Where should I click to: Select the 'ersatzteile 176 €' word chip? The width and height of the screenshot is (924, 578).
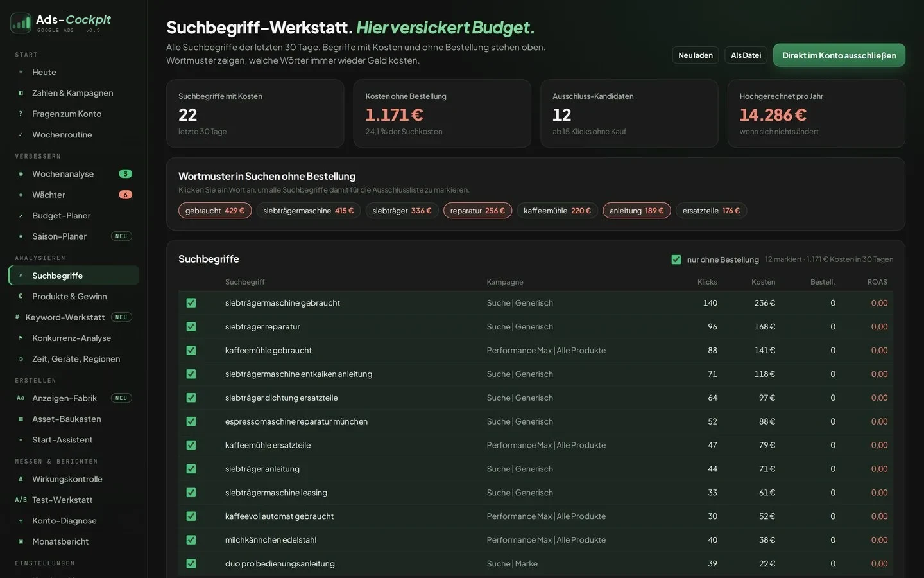pyautogui.click(x=712, y=211)
